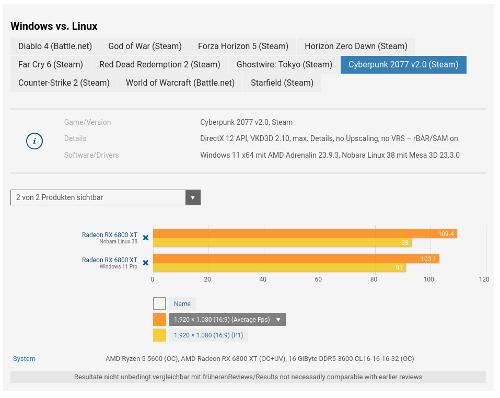Image resolution: width=500 pixels, height=398 pixels.
Task: Click the 1920 x 1080 (16:9) P1 link
Action: point(208,335)
